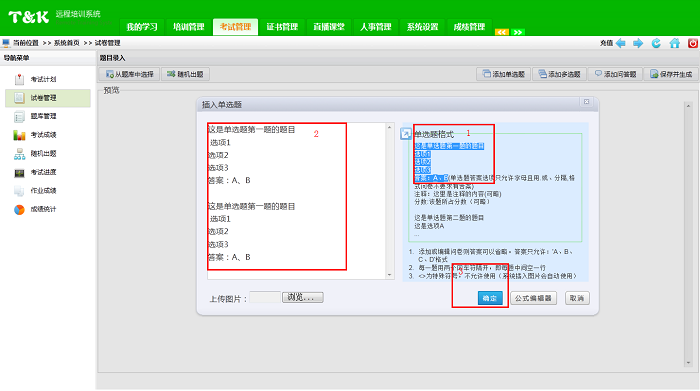Viewport: 700px width, 391px height.
Task: Click 随机出题 toolbar button
Action: tap(185, 74)
